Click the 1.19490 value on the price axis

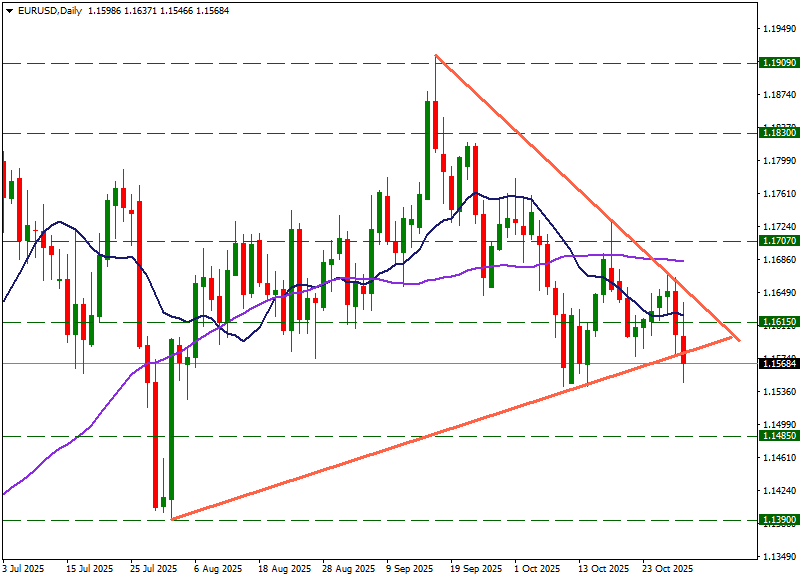(779, 29)
